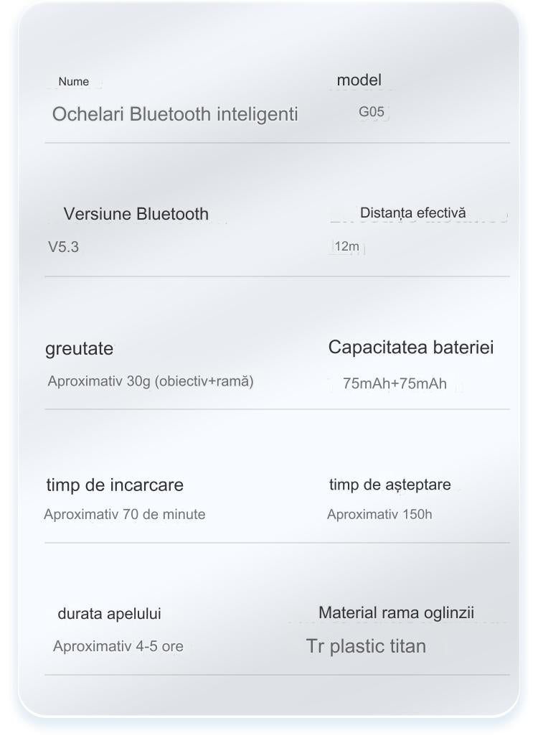Select the "V5.3" version value
The image size is (538, 756).
[63, 248]
